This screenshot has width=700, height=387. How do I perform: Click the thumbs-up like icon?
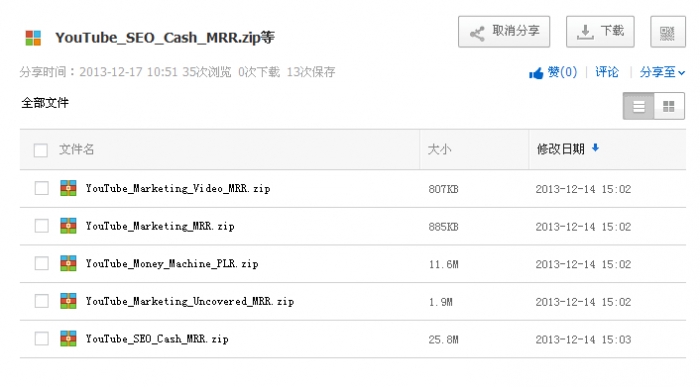click(x=536, y=73)
